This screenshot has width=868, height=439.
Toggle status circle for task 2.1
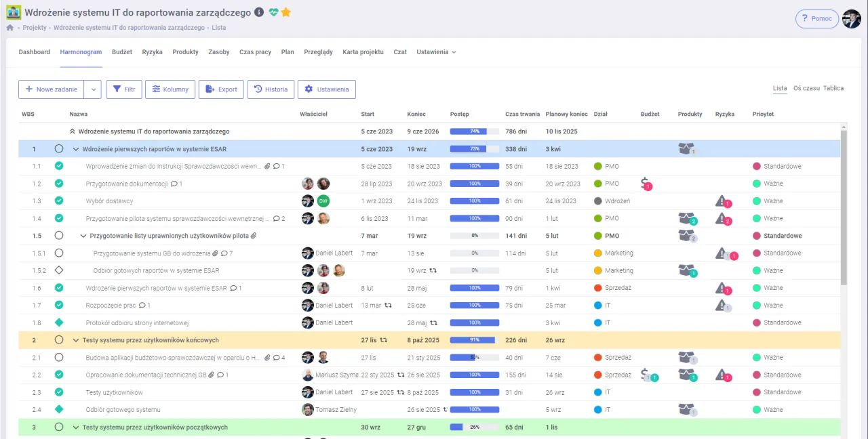(x=59, y=357)
